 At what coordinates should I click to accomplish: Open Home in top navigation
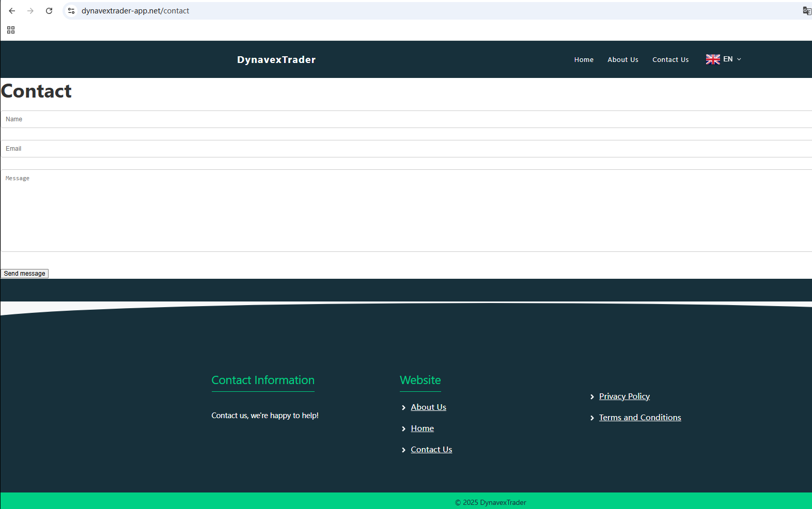click(x=584, y=60)
